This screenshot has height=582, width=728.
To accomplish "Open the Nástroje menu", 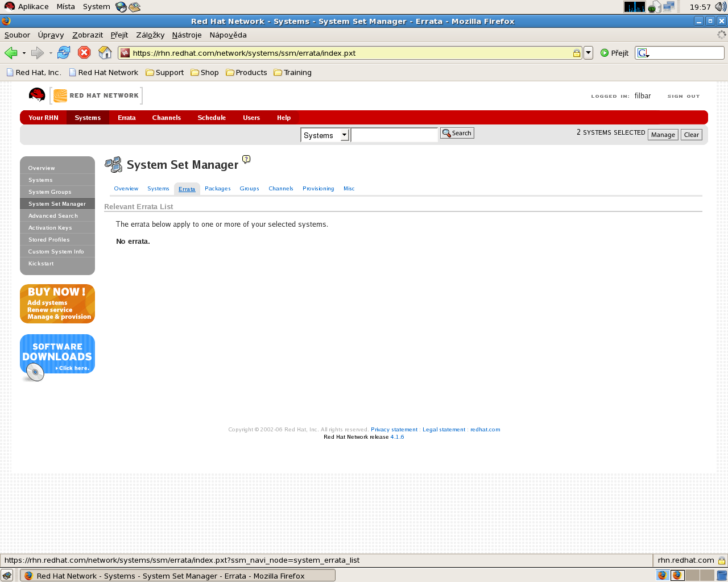I will pos(187,35).
